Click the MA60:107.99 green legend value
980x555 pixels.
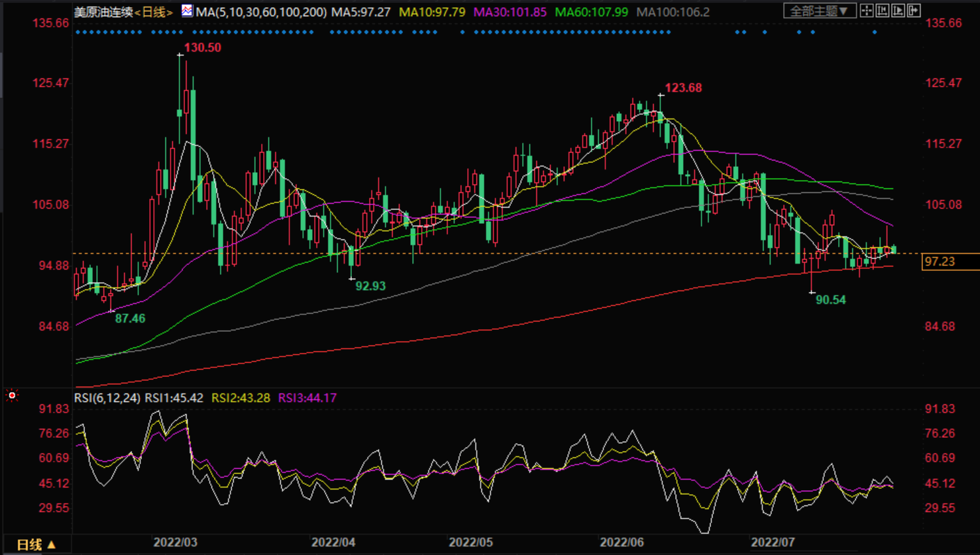[x=591, y=12]
